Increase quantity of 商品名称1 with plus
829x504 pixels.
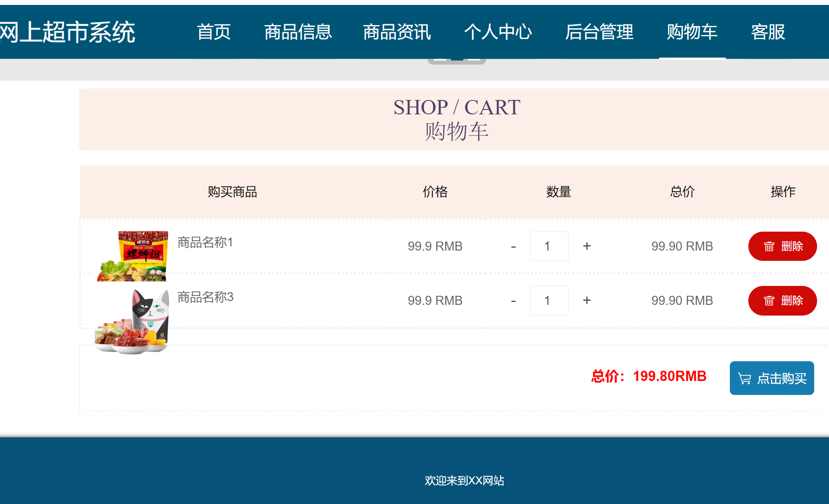coord(587,246)
